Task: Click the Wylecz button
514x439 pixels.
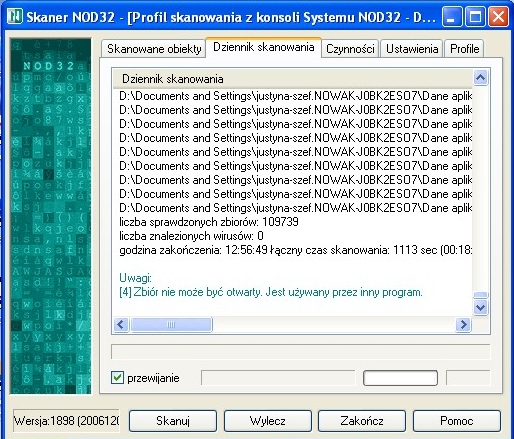Action: (268, 421)
